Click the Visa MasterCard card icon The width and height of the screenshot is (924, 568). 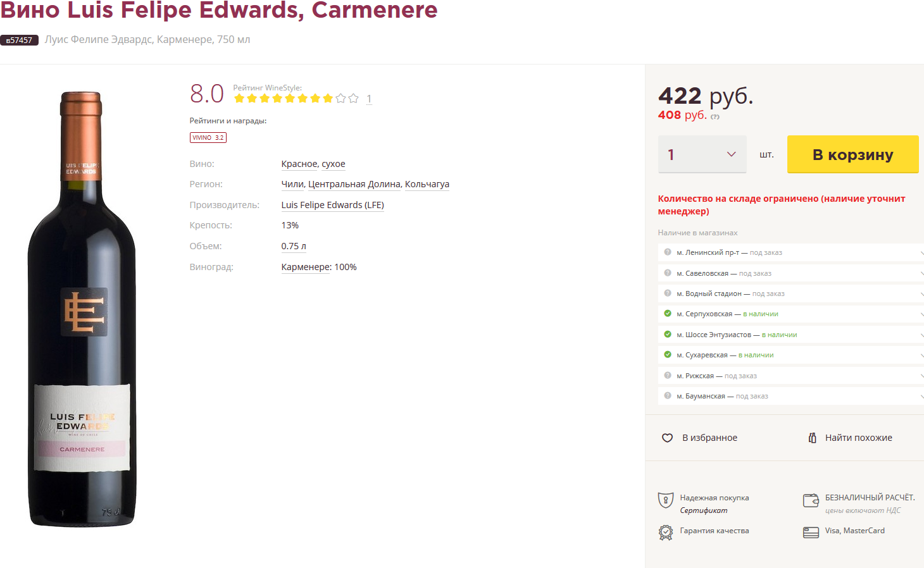tap(811, 532)
